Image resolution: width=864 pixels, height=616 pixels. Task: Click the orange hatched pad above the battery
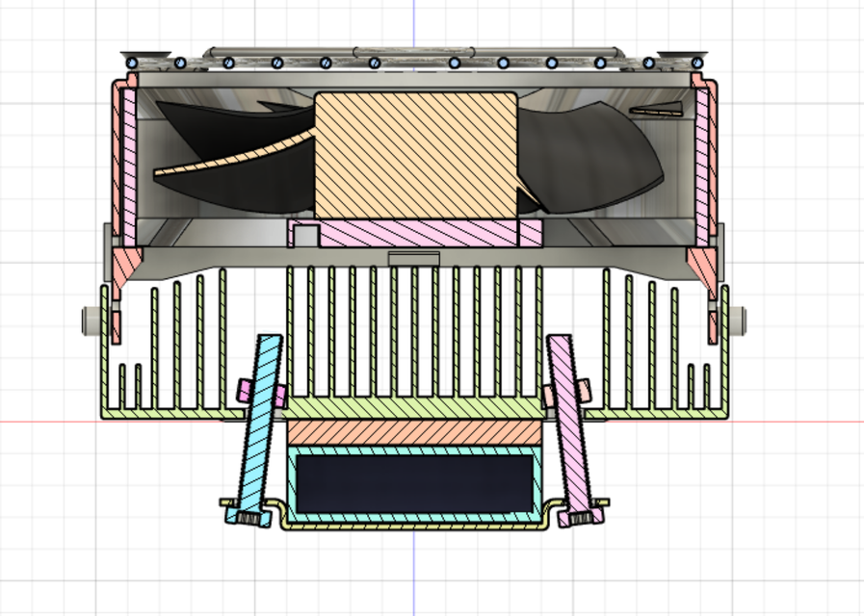[414, 434]
